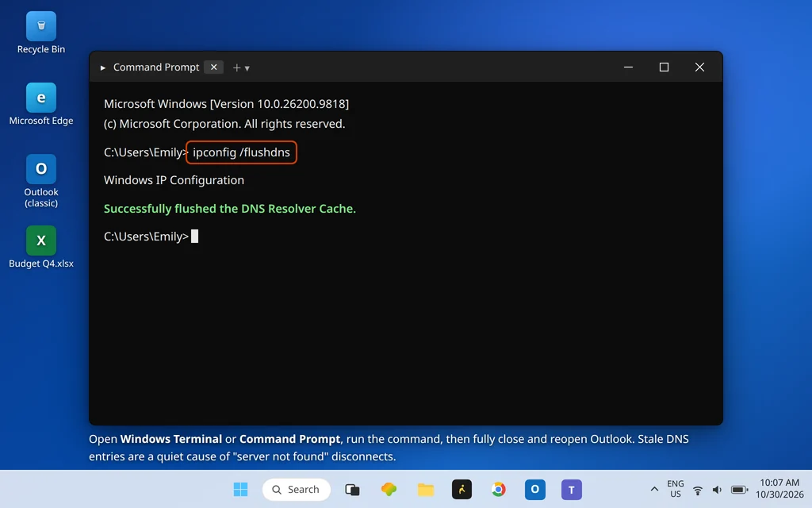Click the ENG US language indicator
The width and height of the screenshot is (812, 508).
[676, 489]
